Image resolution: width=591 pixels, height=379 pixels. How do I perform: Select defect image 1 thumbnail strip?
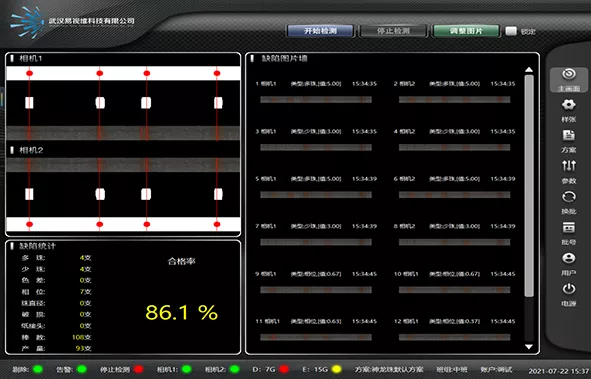316,99
